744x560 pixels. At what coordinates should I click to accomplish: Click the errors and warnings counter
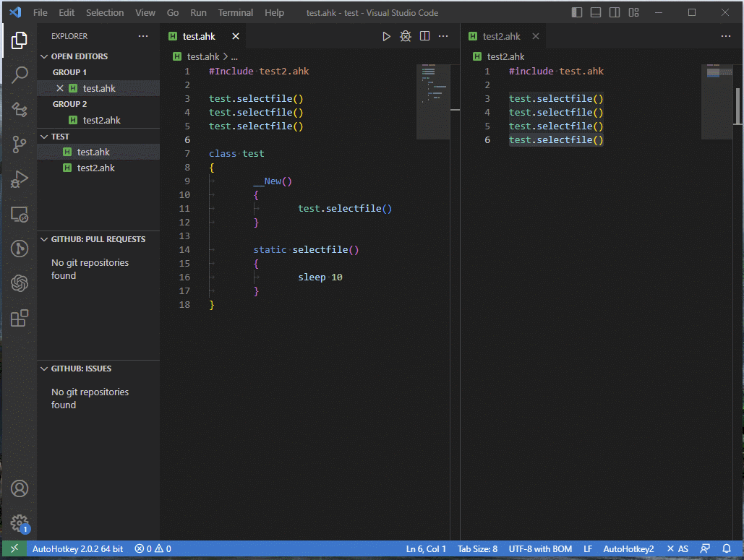click(x=152, y=548)
